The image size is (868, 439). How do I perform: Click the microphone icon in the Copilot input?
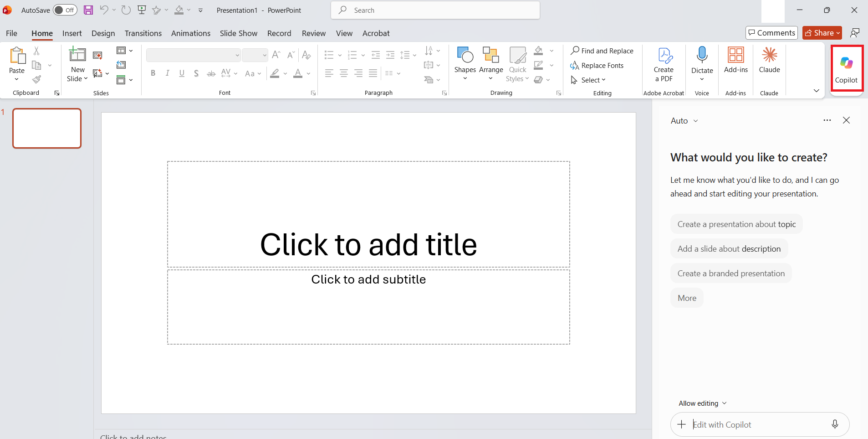pos(835,424)
